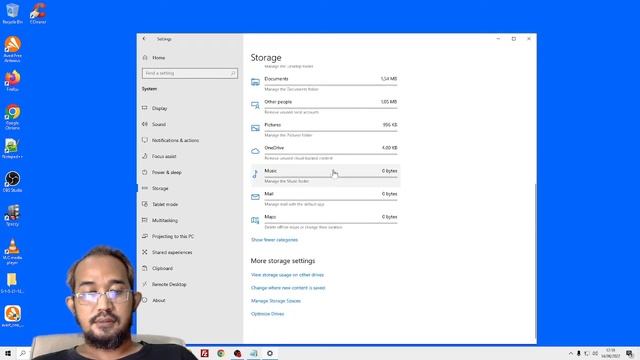Open the Sound settings page
640x360 pixels.
pos(159,124)
